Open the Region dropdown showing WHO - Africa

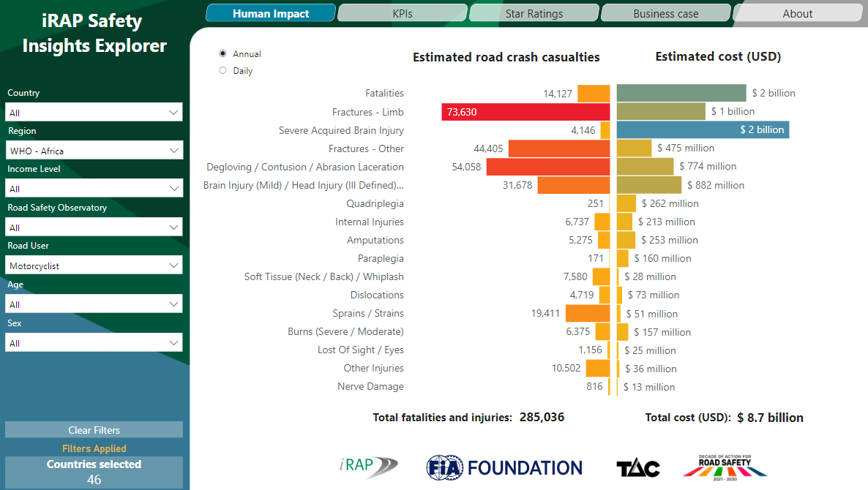coord(94,151)
